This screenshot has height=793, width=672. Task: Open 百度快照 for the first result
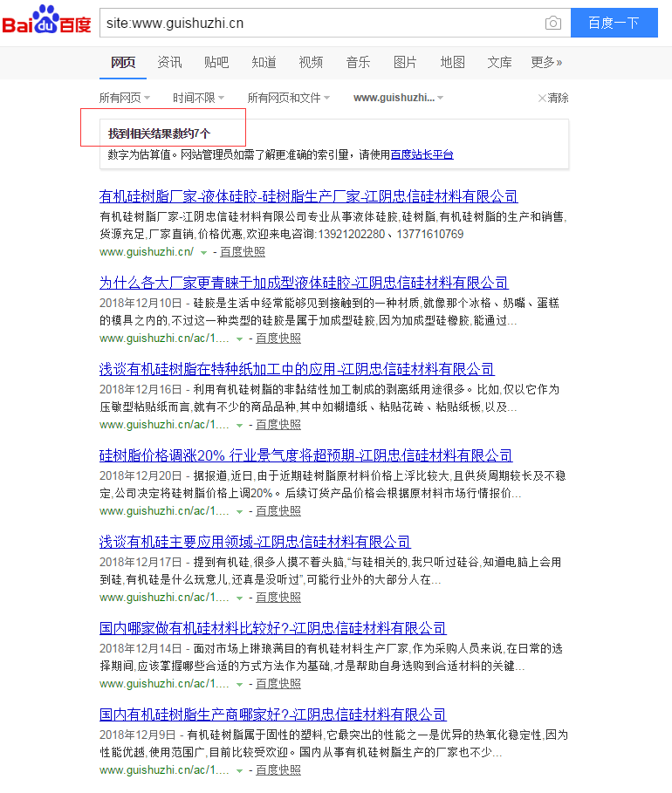[x=242, y=252]
